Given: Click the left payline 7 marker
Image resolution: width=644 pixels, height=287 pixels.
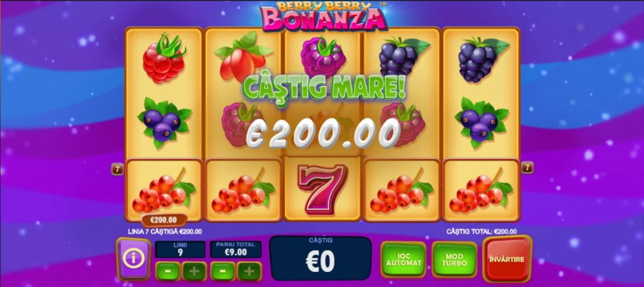Looking at the screenshot, I should point(118,168).
